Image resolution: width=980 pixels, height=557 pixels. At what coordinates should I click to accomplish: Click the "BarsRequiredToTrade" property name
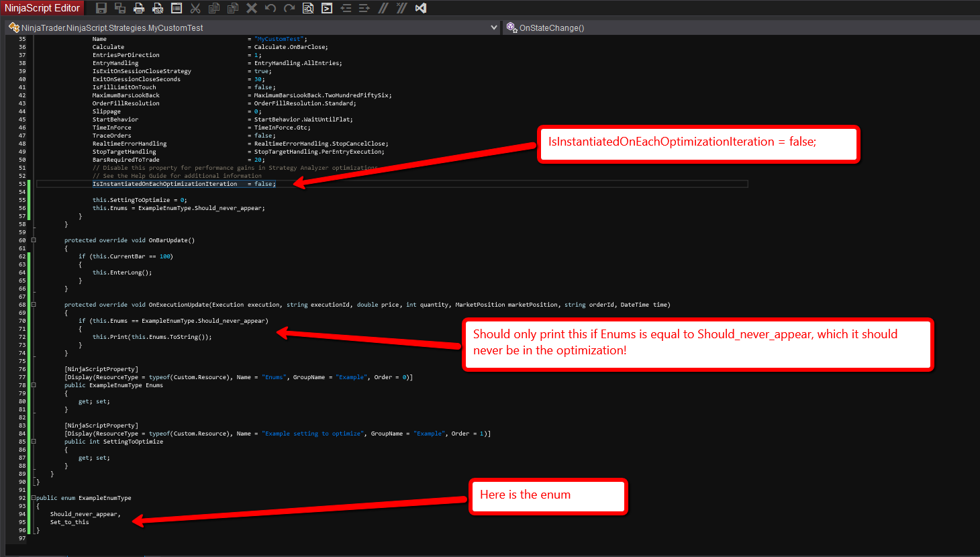[126, 160]
